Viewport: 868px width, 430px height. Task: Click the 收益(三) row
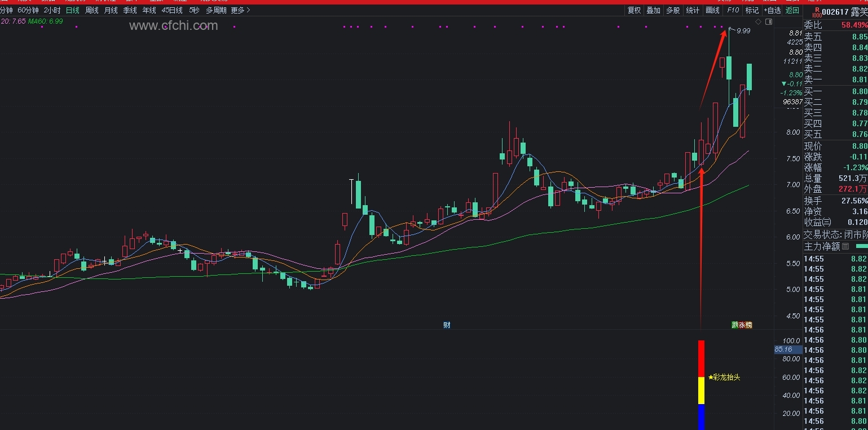click(835, 222)
